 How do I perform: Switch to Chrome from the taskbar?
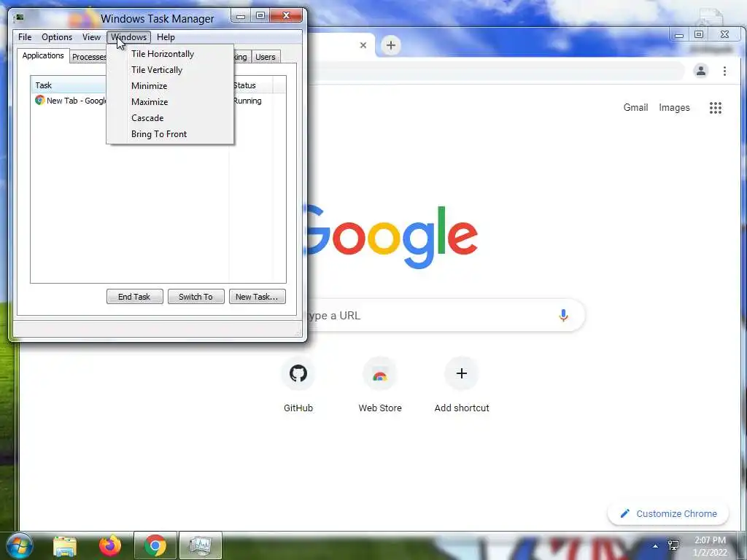click(x=155, y=545)
